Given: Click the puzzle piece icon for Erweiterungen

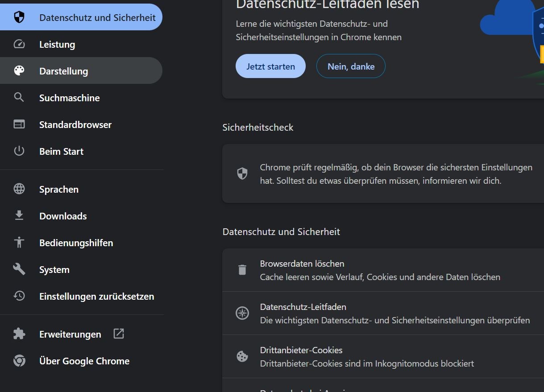Looking at the screenshot, I should point(19,334).
